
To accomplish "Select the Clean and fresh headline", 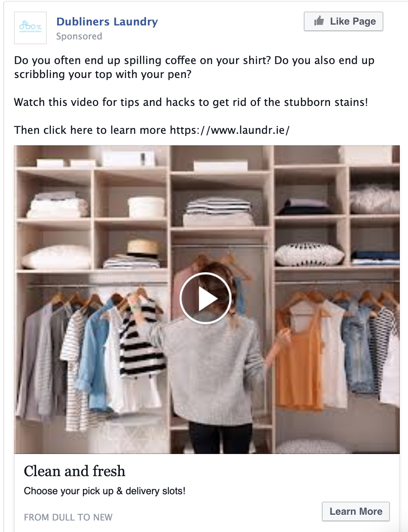I will [74, 471].
